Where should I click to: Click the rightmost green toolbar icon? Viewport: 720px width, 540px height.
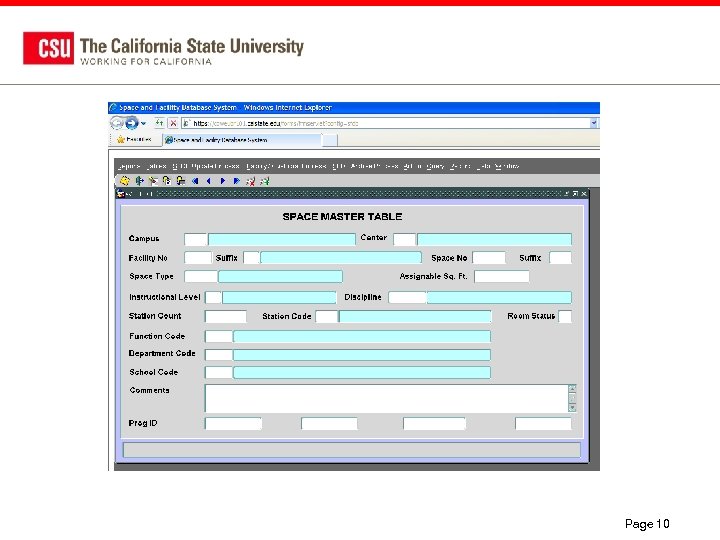point(265,181)
